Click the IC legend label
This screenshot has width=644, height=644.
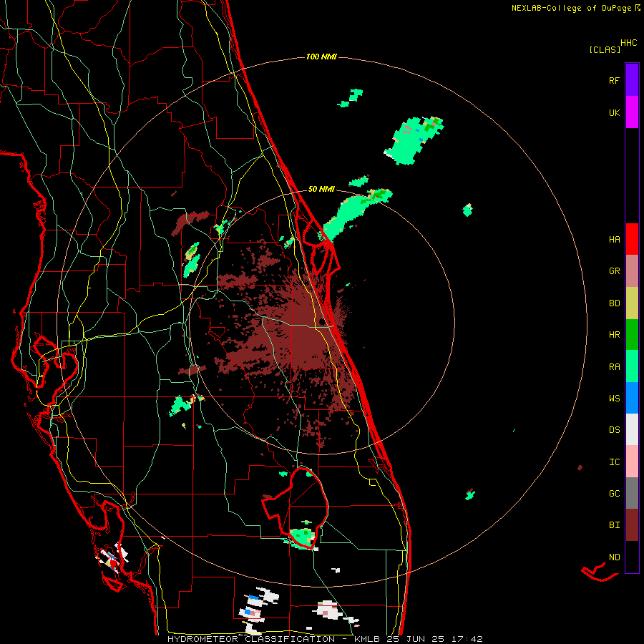click(x=614, y=462)
